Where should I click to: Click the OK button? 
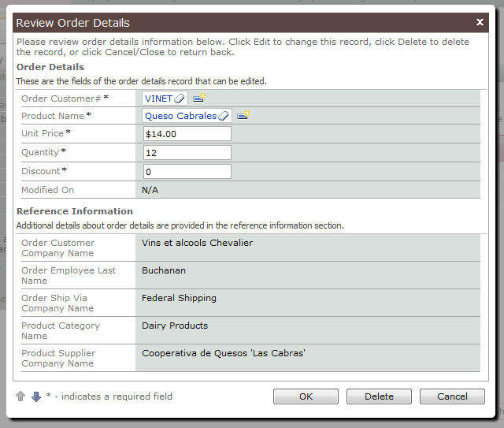(x=306, y=396)
